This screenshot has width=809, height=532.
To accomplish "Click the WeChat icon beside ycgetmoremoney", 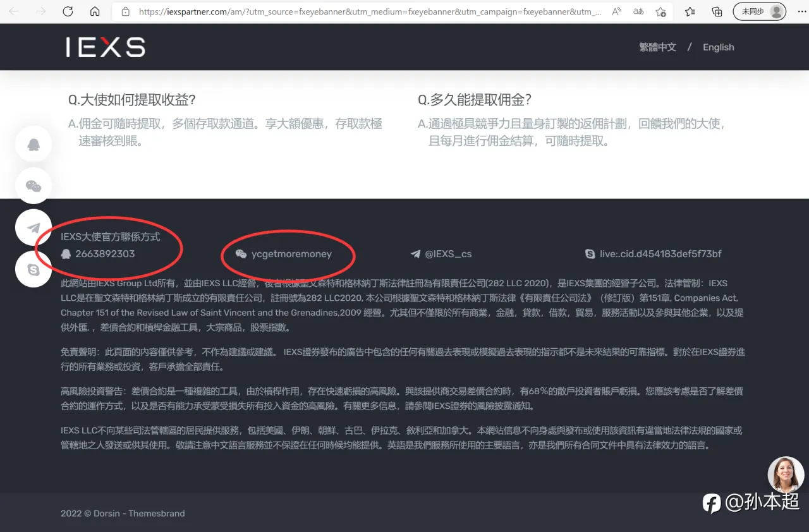I will (x=241, y=254).
